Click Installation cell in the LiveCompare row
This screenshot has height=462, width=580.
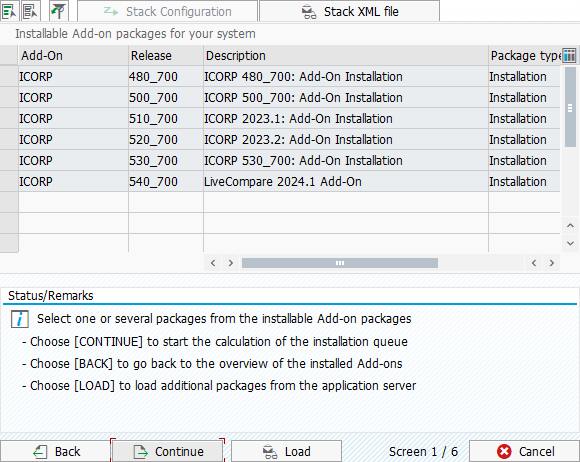(525, 182)
